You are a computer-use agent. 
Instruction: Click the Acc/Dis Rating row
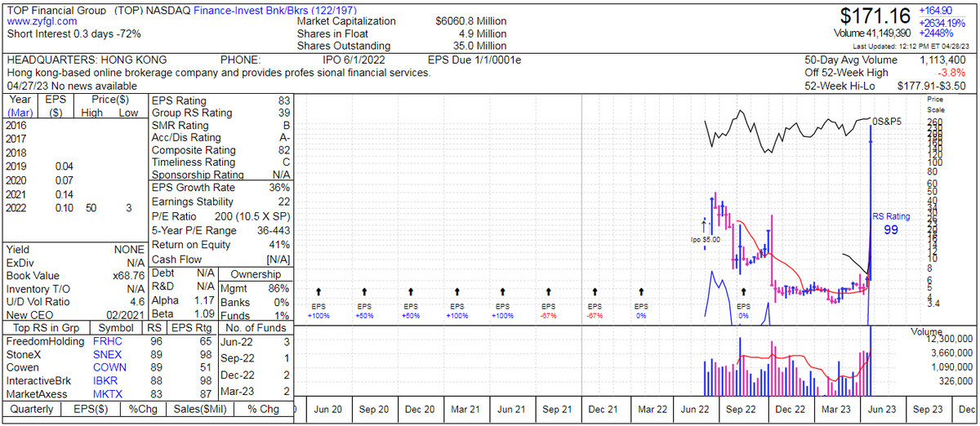point(220,138)
